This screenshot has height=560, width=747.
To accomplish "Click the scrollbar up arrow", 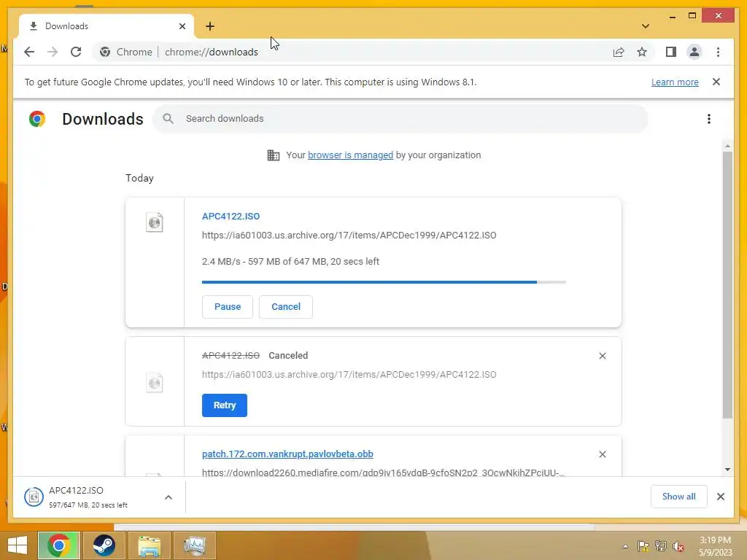I will (x=727, y=145).
